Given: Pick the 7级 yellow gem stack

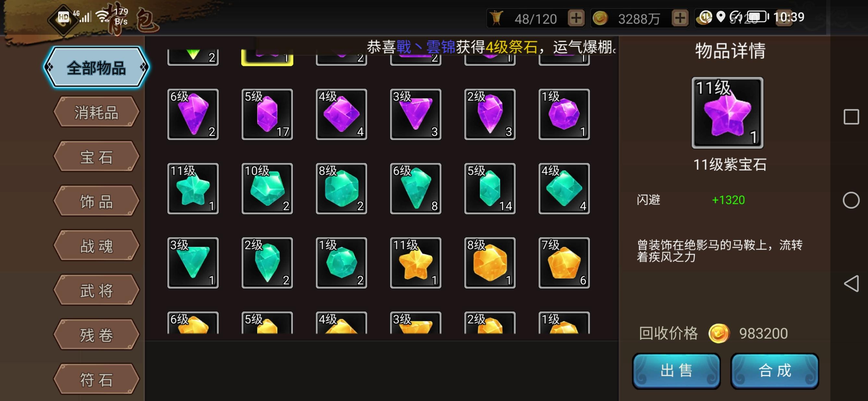Looking at the screenshot, I should pos(564,262).
